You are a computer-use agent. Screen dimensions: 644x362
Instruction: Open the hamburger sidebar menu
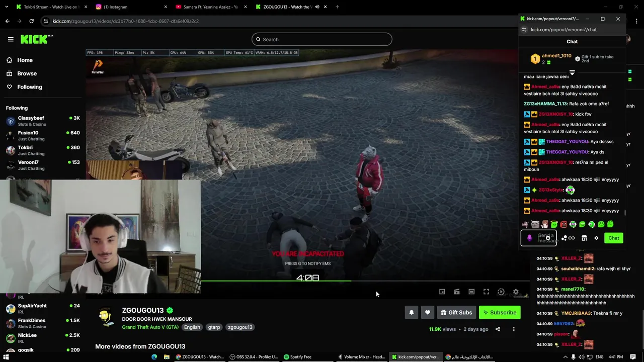pos(11,39)
